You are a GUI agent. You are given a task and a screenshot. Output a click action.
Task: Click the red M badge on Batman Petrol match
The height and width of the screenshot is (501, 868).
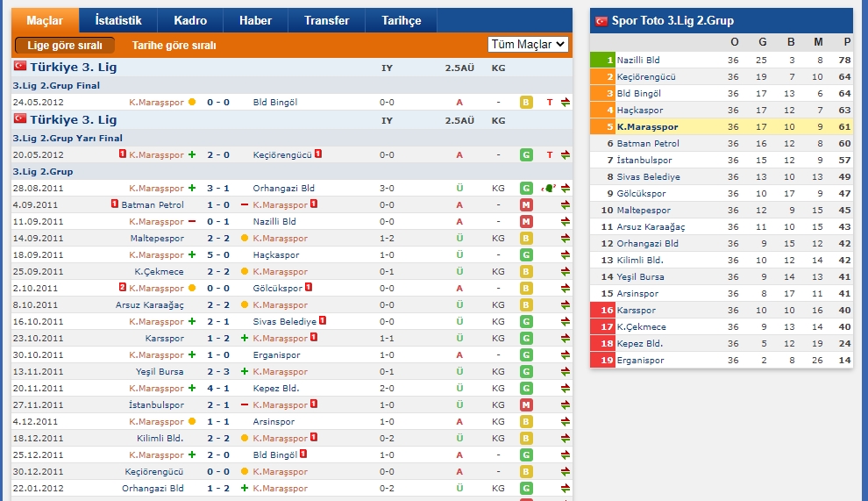[x=526, y=205]
